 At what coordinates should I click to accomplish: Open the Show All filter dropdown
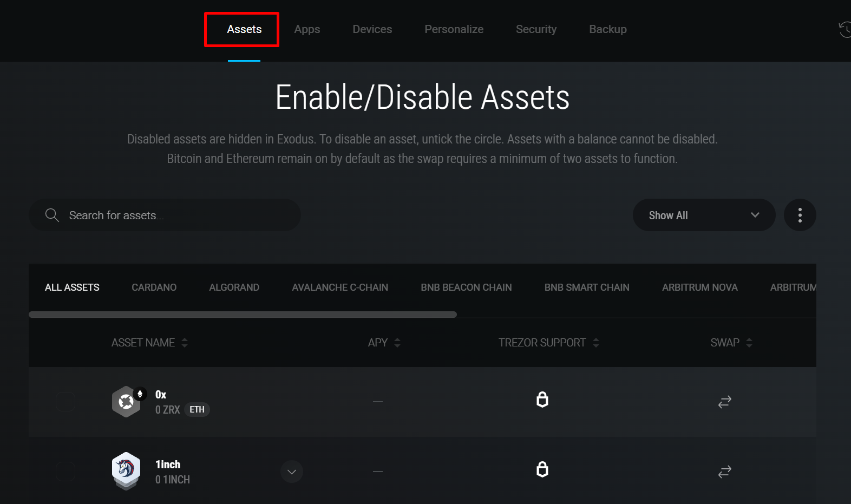click(703, 215)
